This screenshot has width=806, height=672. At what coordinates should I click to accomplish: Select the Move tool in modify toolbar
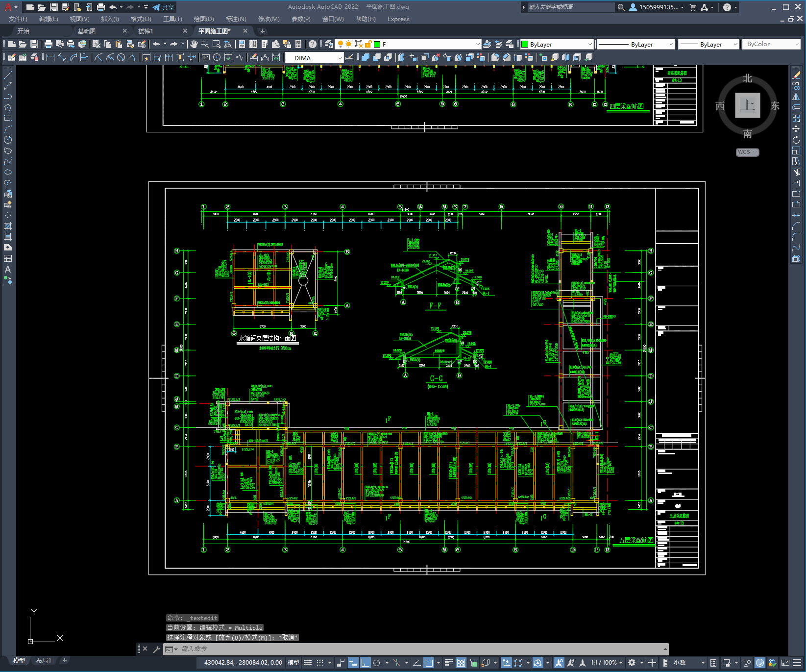(x=796, y=129)
